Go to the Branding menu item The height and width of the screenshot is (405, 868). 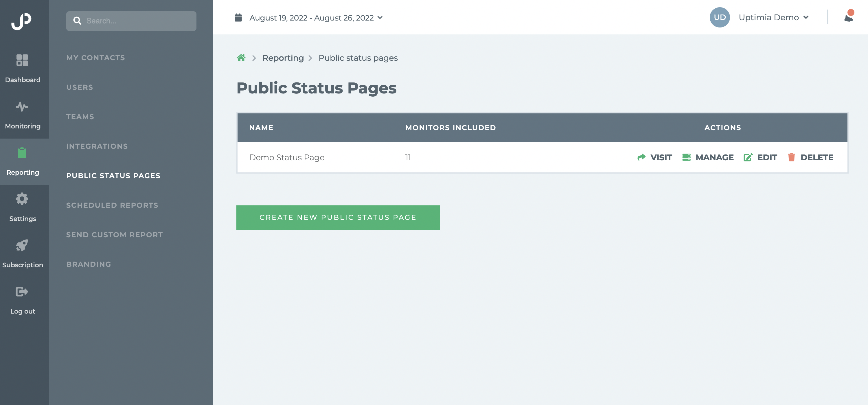(x=89, y=264)
